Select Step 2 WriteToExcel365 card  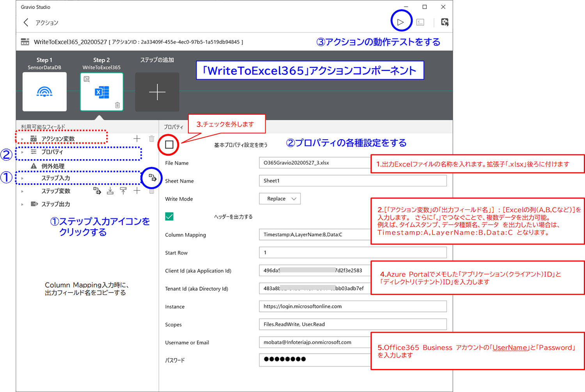pyautogui.click(x=102, y=92)
